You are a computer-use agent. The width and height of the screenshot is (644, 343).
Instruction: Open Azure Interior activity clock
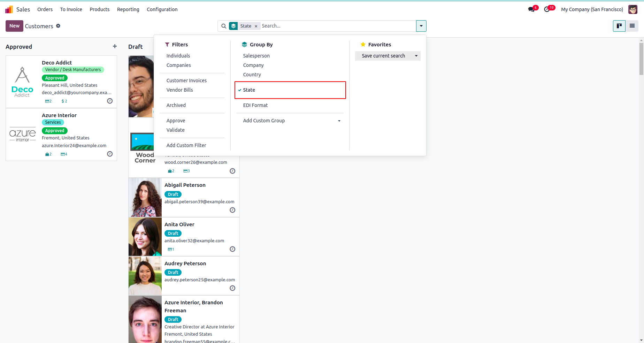tap(110, 154)
